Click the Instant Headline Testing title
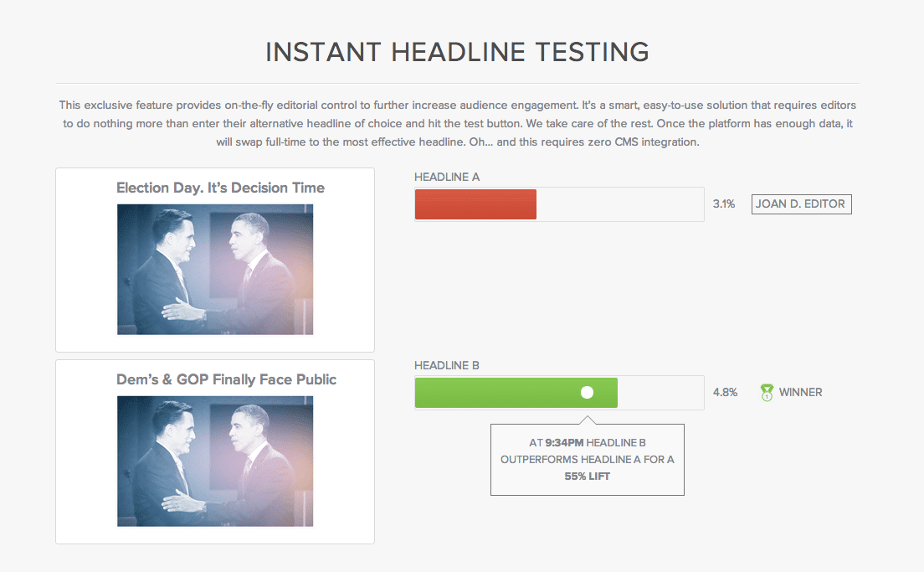 (x=457, y=52)
